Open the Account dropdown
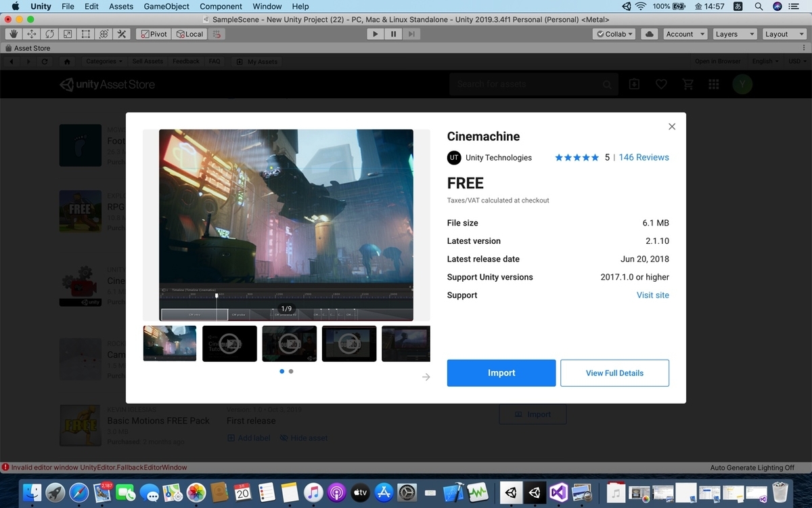The image size is (812, 508). [x=684, y=34]
